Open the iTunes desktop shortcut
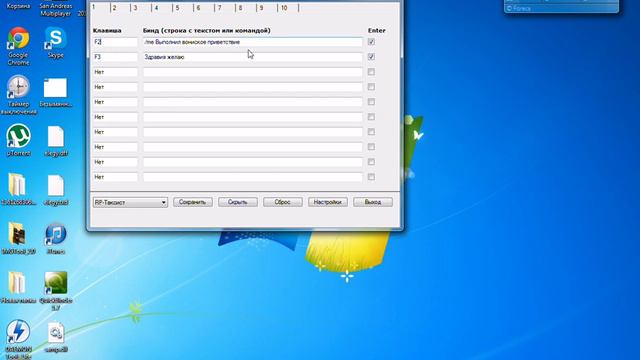Viewport: 640px width, 360px height. click(56, 238)
